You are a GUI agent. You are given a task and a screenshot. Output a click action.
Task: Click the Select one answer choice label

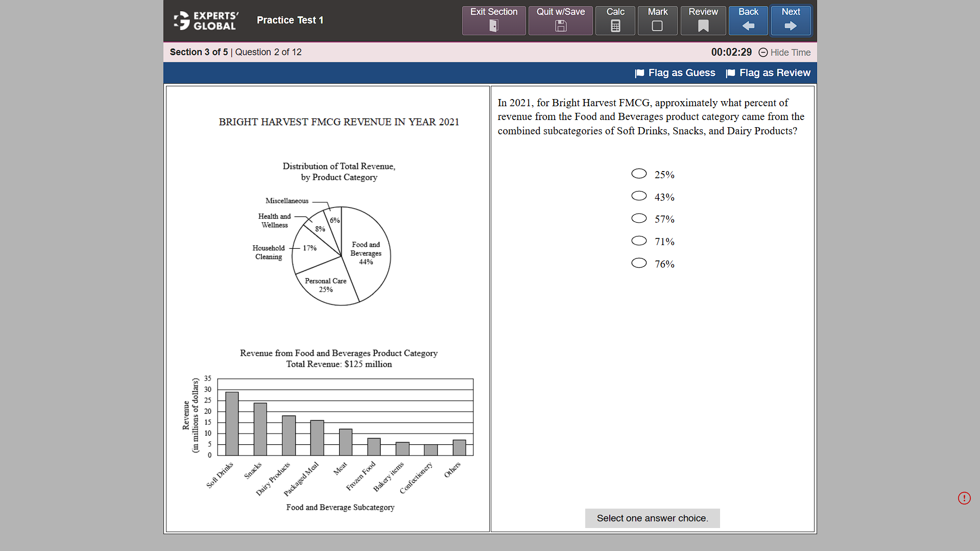coord(652,518)
